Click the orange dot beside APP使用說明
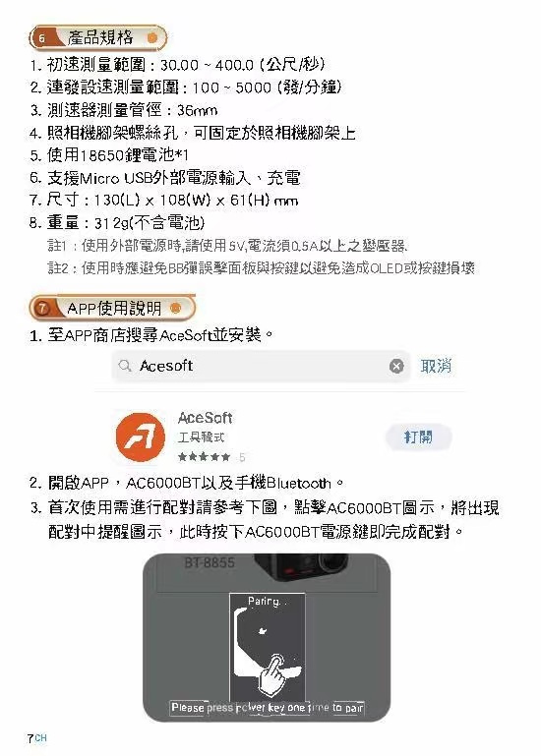Viewport: 541px width, 756px height. pos(176,308)
